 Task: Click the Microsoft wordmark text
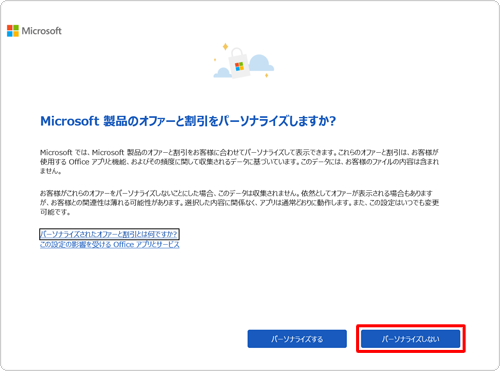point(42,31)
